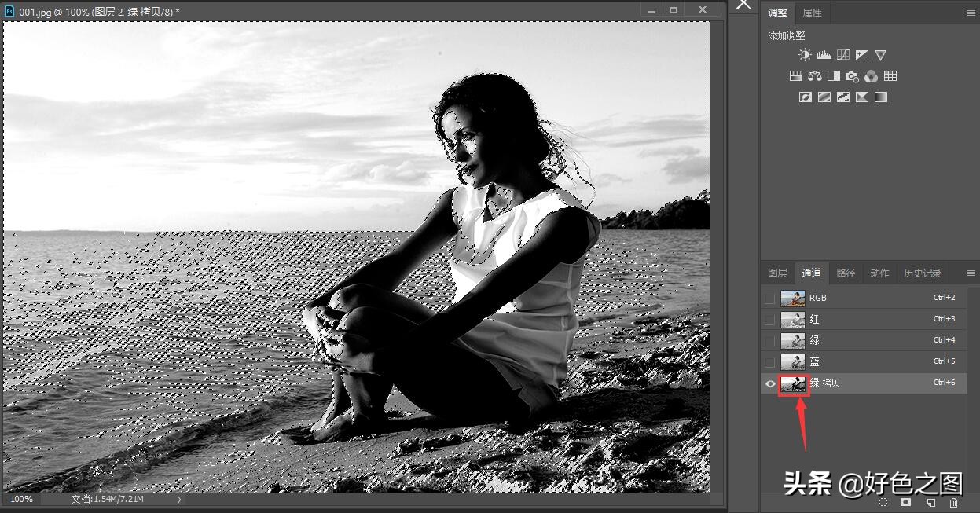Add an Exposure adjustment
Viewport: 980px width, 513px height.
pyautogui.click(x=862, y=55)
